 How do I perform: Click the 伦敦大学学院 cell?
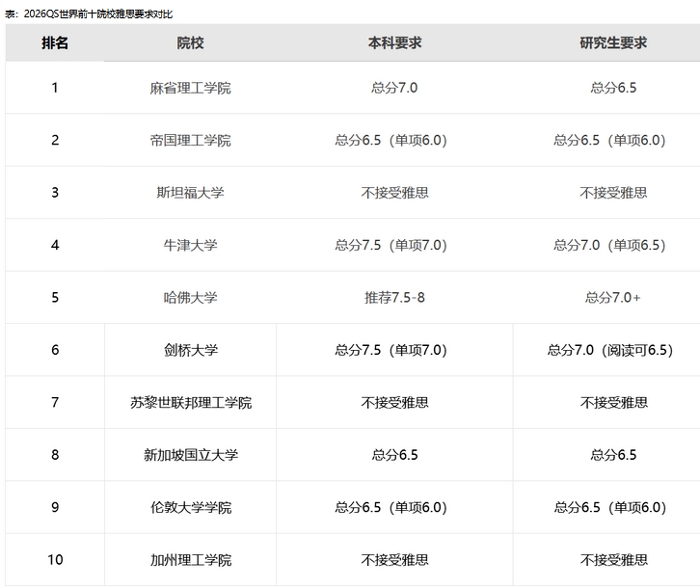[191, 507]
